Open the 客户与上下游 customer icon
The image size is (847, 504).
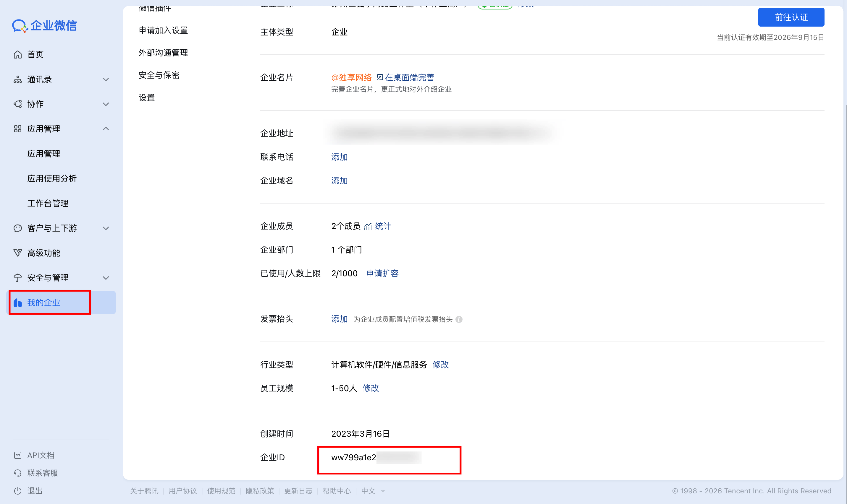tap(18, 228)
